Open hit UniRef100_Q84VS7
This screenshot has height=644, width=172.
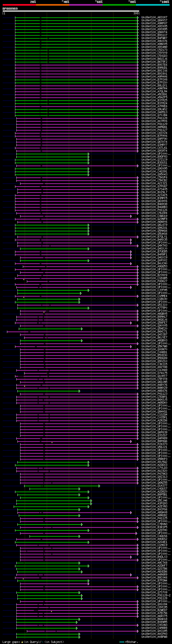click(154, 20)
